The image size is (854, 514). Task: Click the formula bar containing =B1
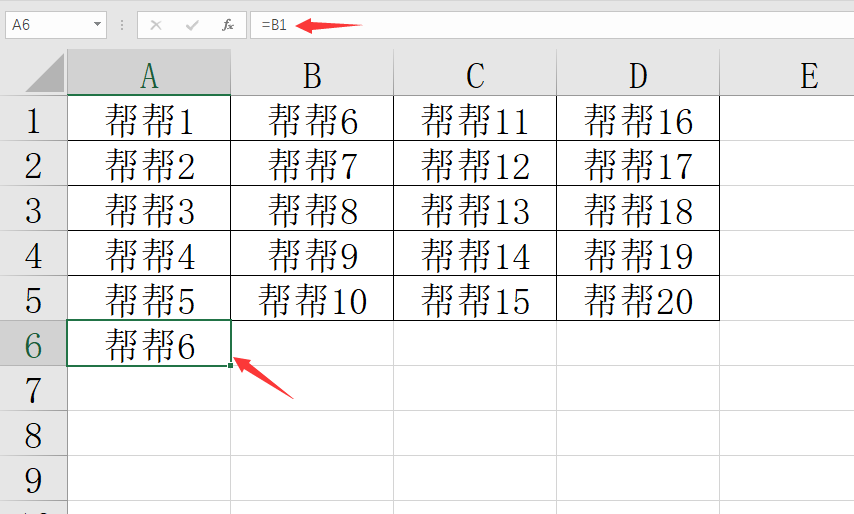552,25
